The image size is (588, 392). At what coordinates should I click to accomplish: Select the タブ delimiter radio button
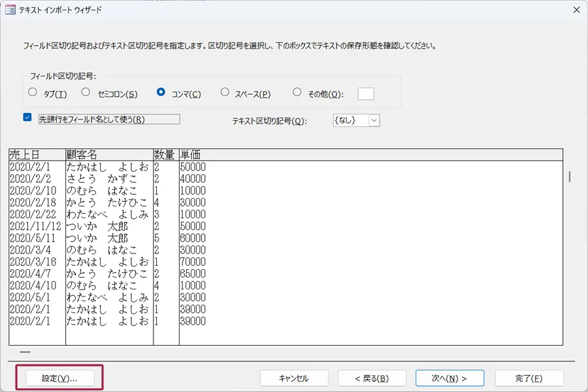33,93
